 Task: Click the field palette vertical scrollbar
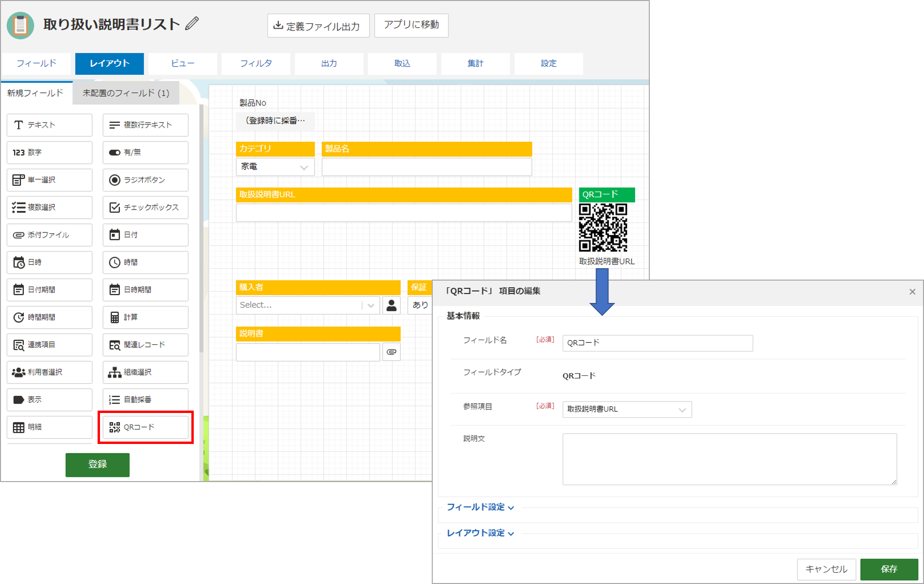(201, 229)
